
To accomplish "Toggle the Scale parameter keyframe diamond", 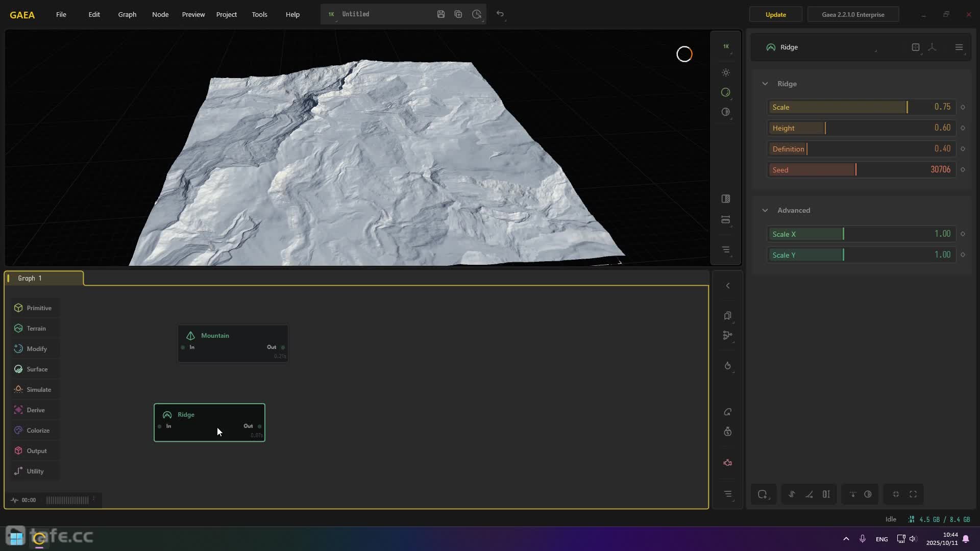I will click(963, 107).
